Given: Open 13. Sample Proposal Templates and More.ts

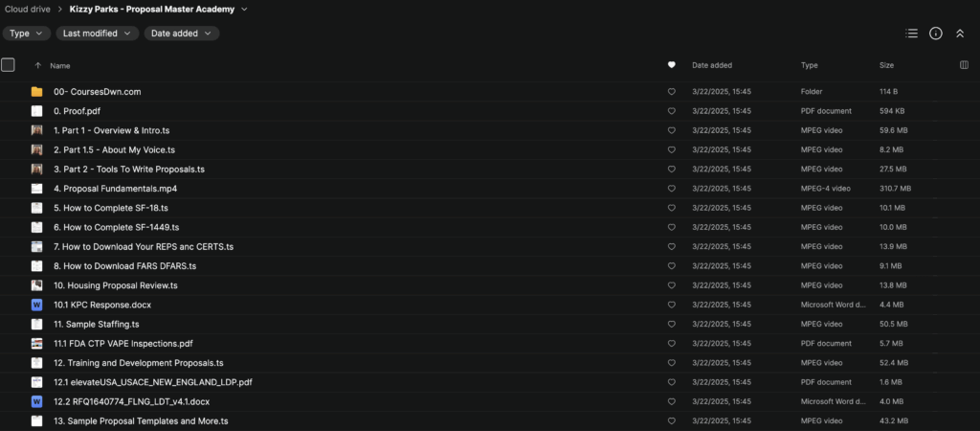Looking at the screenshot, I should pyautogui.click(x=141, y=420).
